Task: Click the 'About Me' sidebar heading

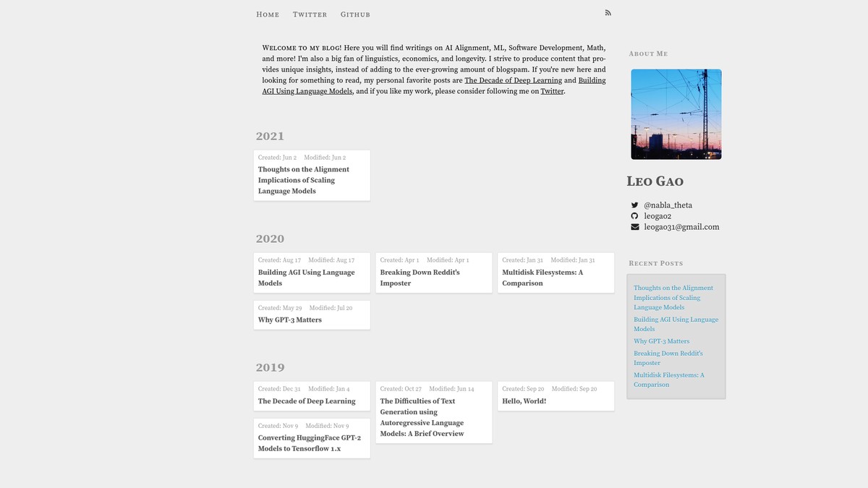Action: point(649,53)
